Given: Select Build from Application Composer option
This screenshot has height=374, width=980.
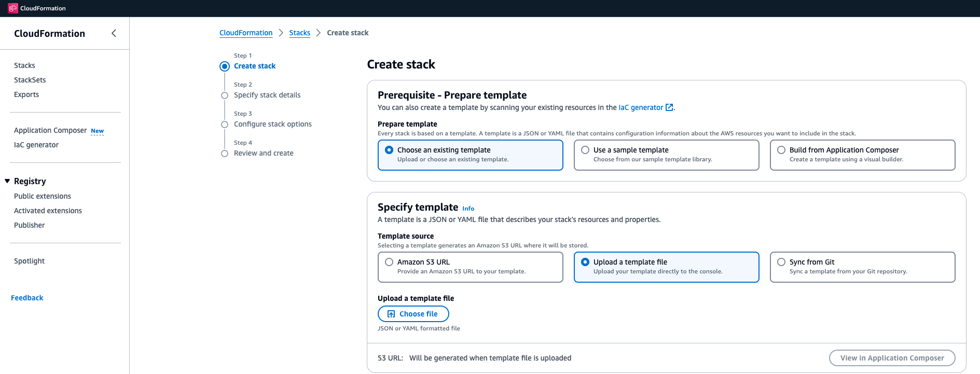Looking at the screenshot, I should [x=862, y=155].
